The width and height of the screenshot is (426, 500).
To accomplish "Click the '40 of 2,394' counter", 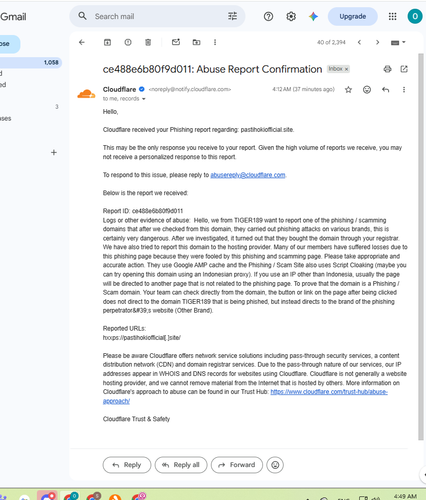I will pos(331,42).
